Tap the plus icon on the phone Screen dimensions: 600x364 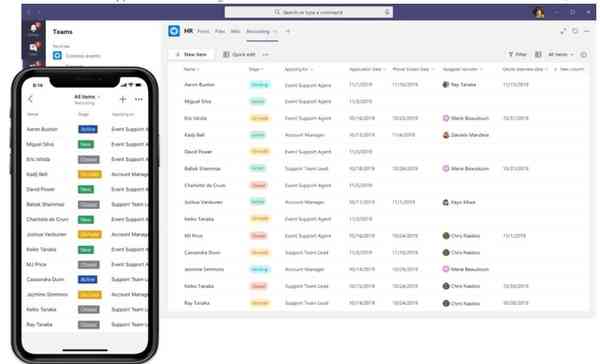coord(123,100)
